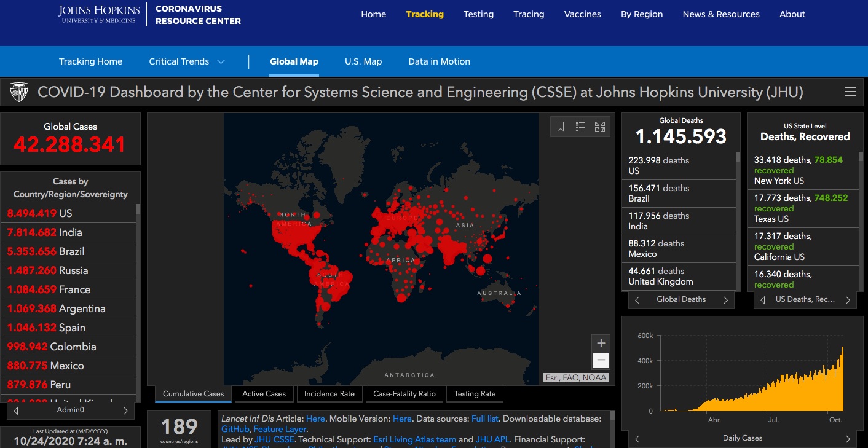Open the GitHub database link
868x448 pixels.
pyautogui.click(x=235, y=429)
